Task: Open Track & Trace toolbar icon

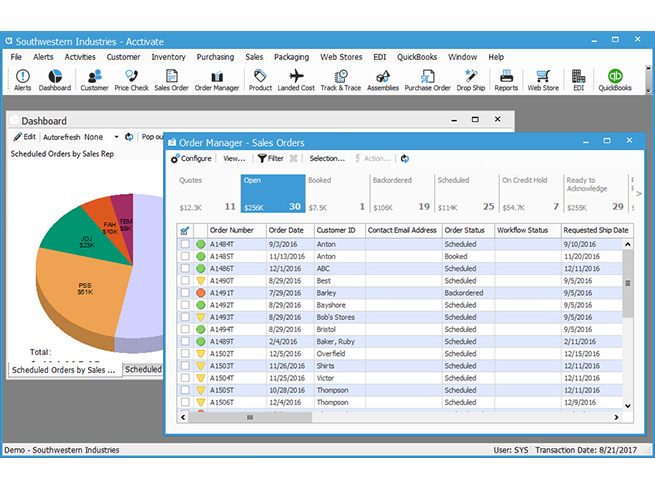Action: [341, 80]
